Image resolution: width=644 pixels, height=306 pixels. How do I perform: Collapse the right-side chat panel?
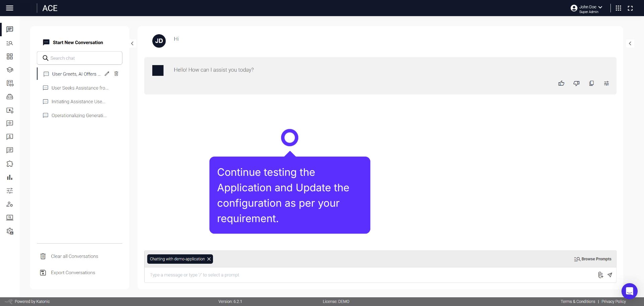click(x=630, y=43)
